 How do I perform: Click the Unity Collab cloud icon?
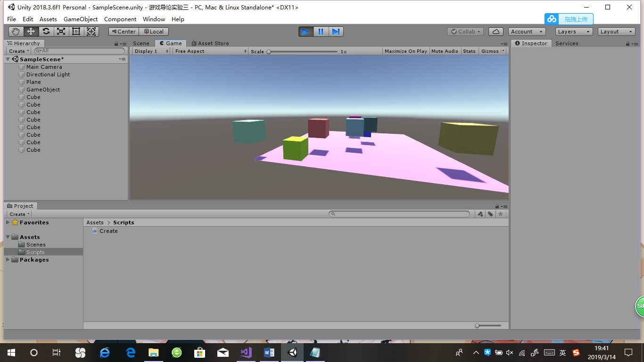coord(496,31)
